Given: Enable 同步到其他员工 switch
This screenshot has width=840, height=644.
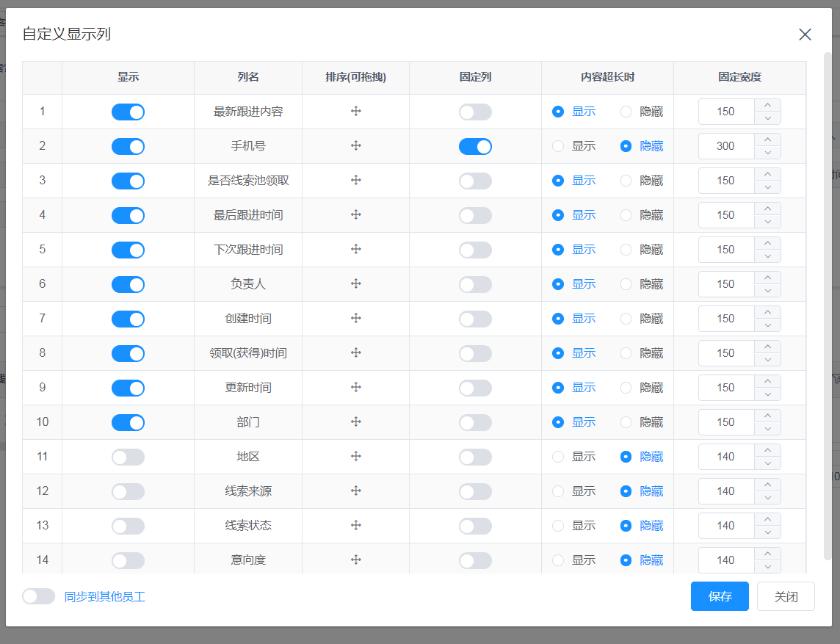Looking at the screenshot, I should pyautogui.click(x=39, y=596).
